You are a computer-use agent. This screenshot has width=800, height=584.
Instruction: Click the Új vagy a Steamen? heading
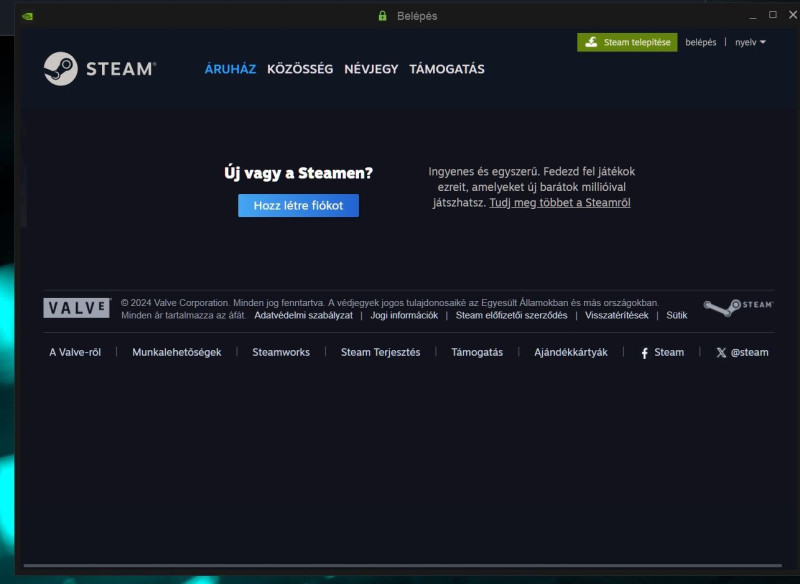(x=298, y=173)
